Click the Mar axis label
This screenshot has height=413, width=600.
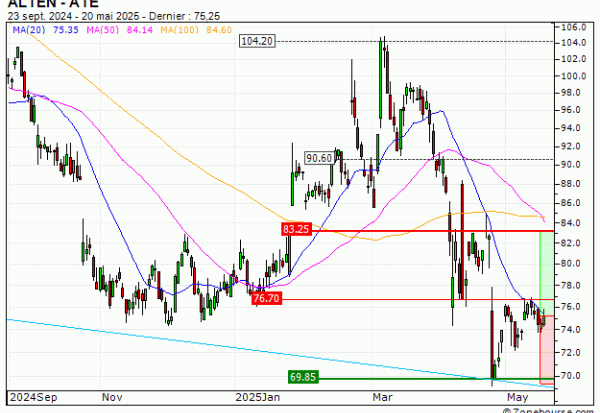(382, 397)
